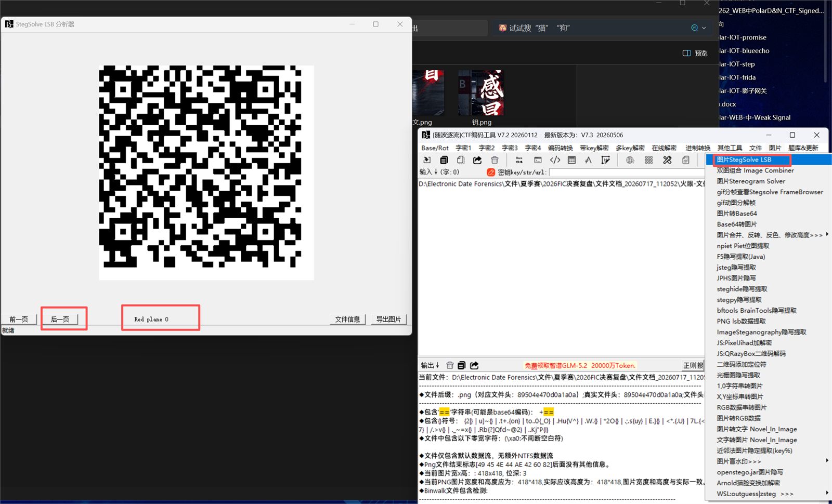Click the Base64 icon in the toolbar
This screenshot has width=832, height=504.
click(x=519, y=160)
